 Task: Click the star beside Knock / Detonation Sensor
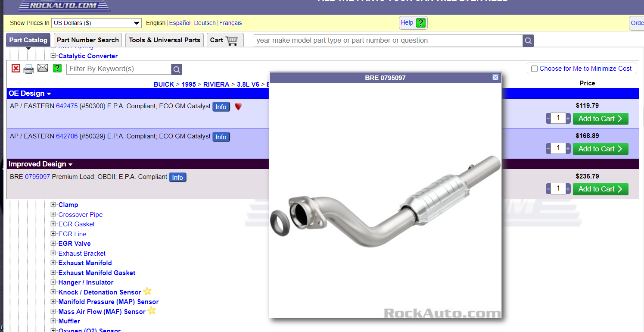[147, 291]
